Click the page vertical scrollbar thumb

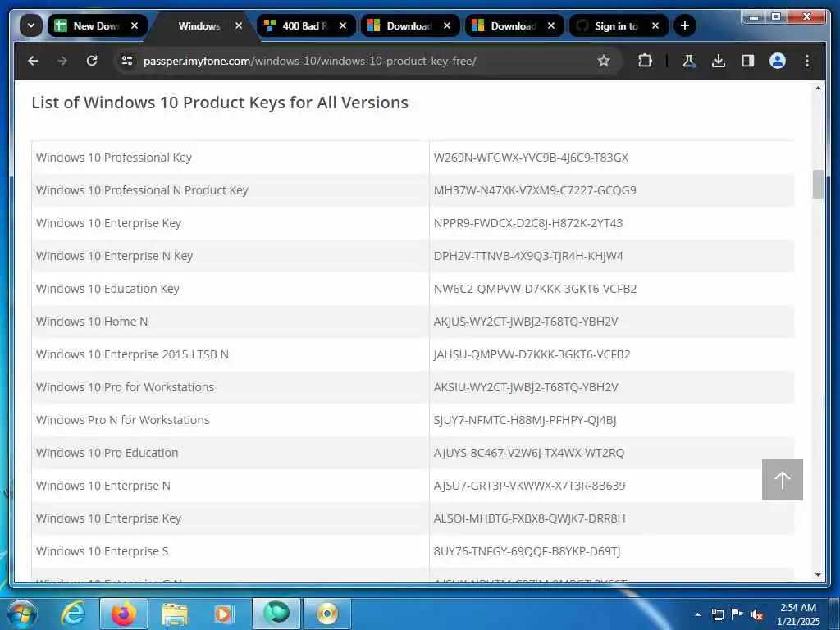pyautogui.click(x=818, y=185)
